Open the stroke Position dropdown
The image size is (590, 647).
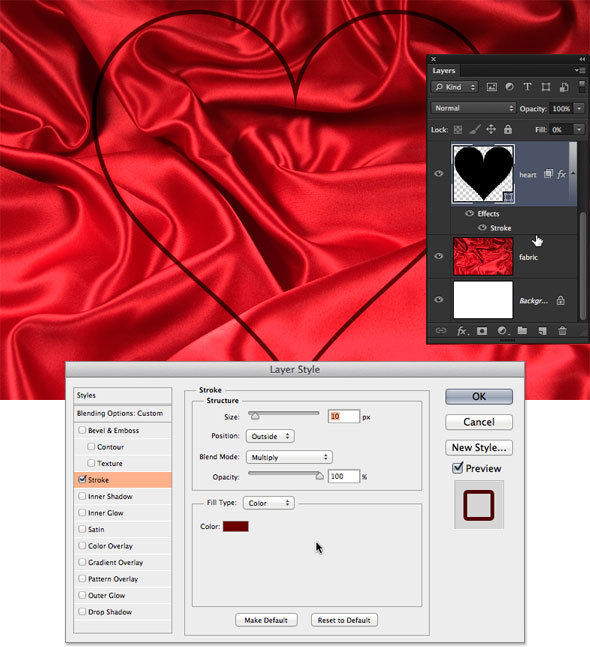(270, 436)
